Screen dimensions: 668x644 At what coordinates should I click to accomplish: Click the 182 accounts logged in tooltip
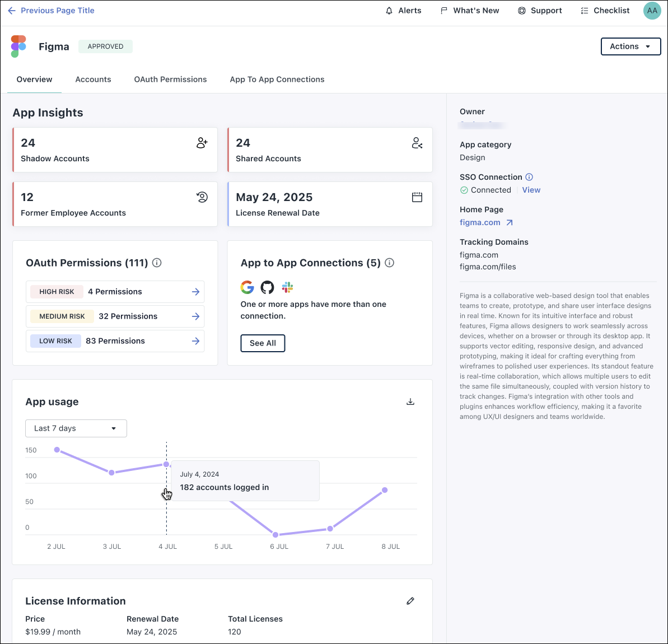[245, 481]
